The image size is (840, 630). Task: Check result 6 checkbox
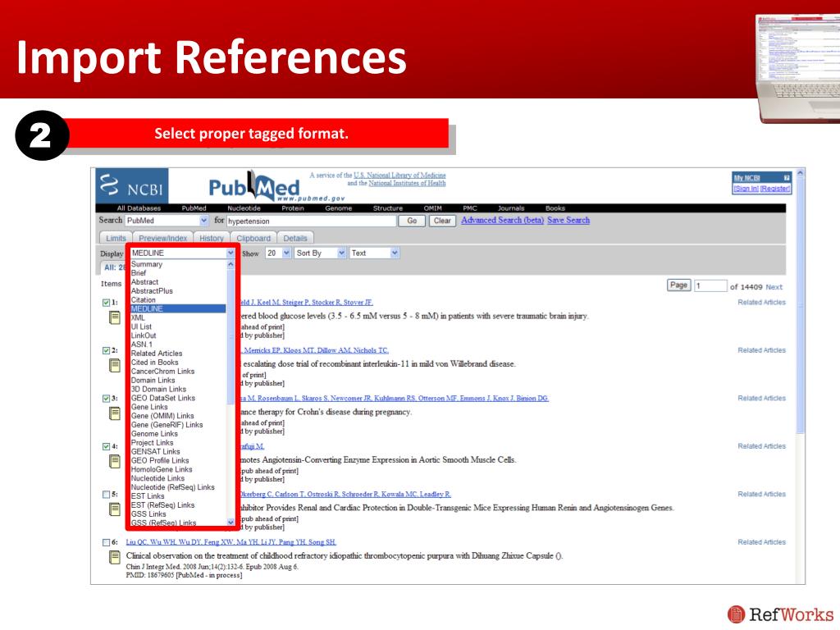point(106,543)
